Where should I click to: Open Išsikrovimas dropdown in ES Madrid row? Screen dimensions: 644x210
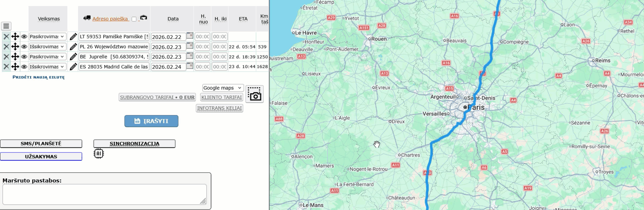[47, 67]
